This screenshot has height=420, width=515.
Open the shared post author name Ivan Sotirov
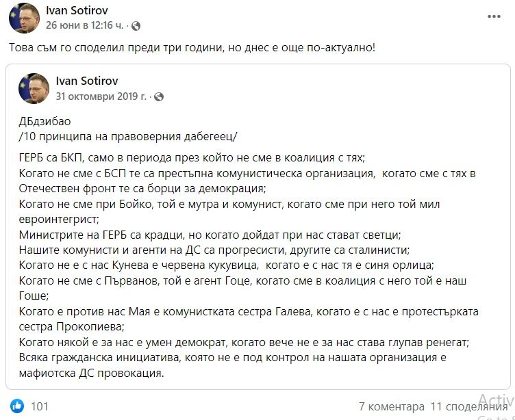[x=87, y=83]
